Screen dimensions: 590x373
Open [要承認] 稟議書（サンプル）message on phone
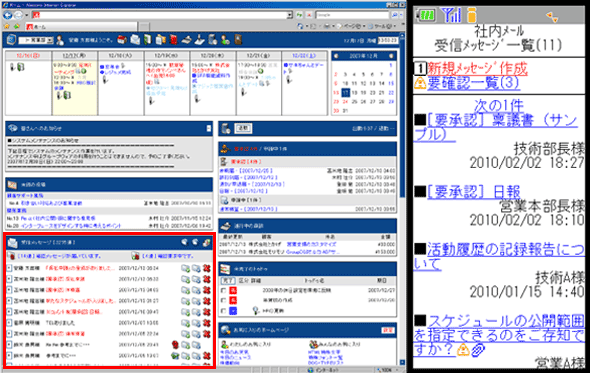496,128
